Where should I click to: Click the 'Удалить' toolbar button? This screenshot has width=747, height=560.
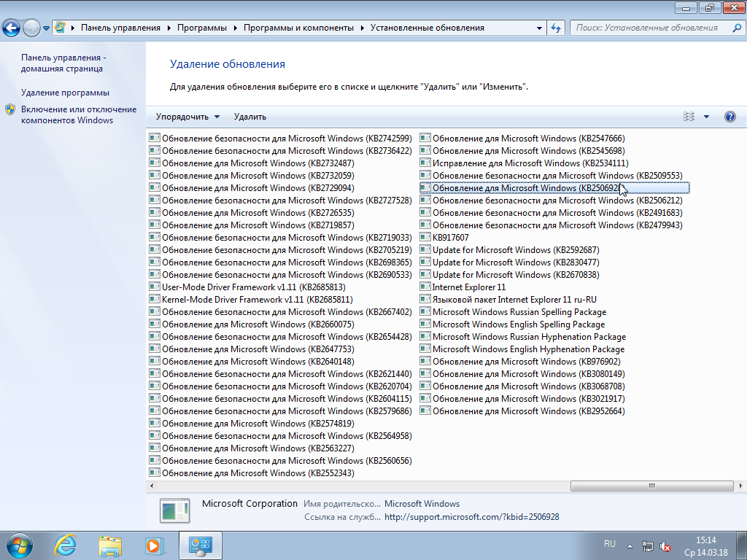(250, 117)
